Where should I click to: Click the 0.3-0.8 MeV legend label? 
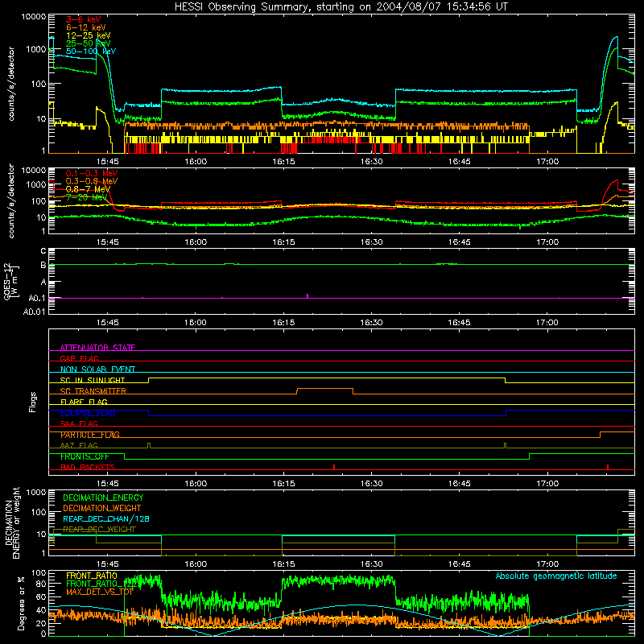point(92,181)
